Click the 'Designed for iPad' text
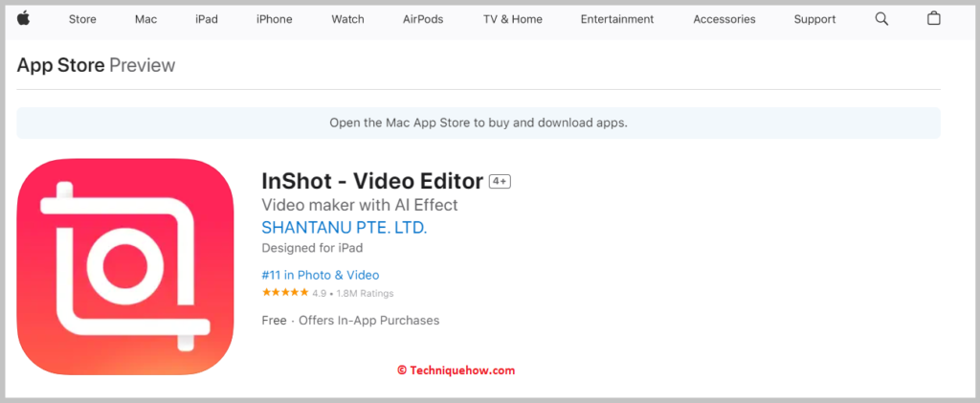 coord(313,248)
